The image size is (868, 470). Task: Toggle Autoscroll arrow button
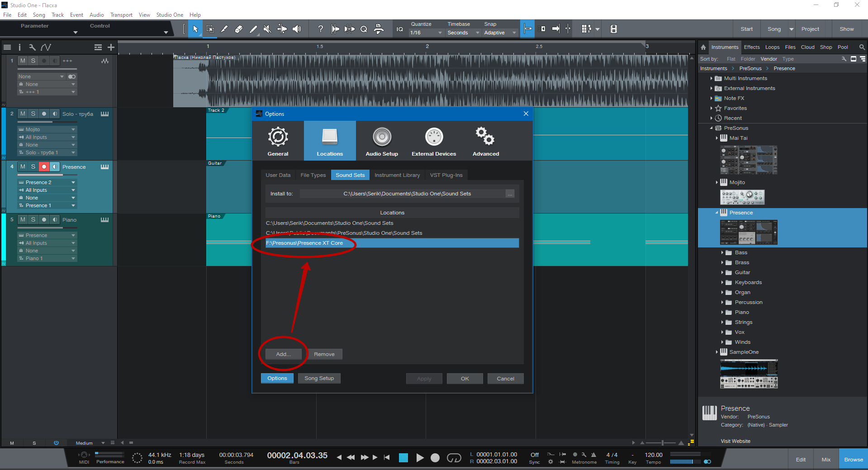(x=556, y=29)
